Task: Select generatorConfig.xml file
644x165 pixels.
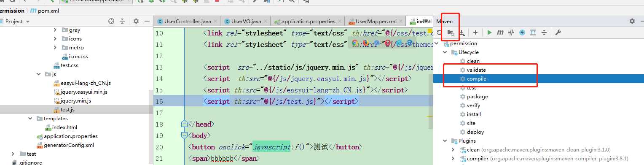Action: coord(65,145)
